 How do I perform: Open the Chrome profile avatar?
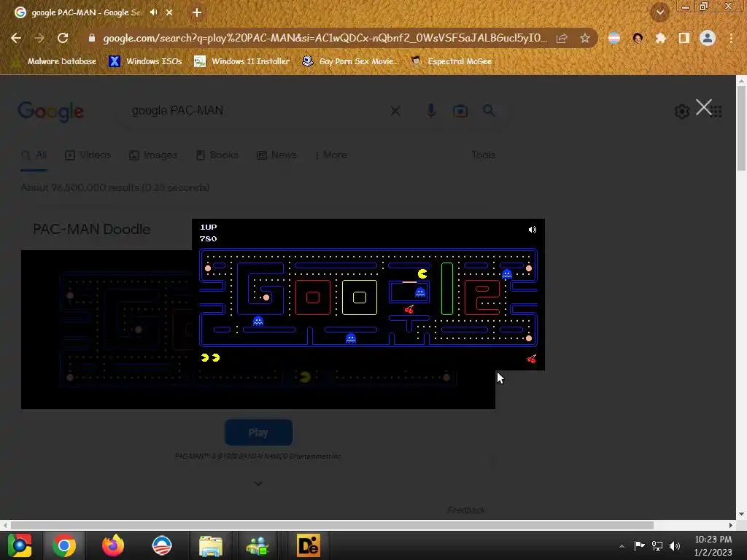708,38
